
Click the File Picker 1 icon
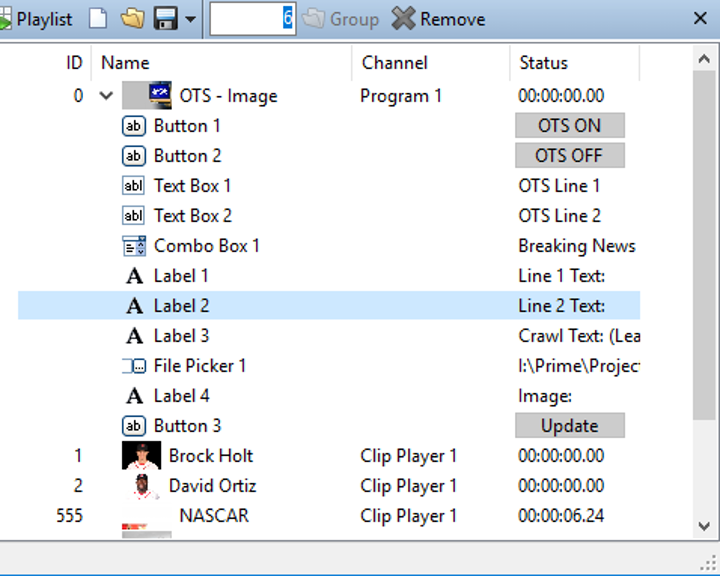pyautogui.click(x=133, y=366)
